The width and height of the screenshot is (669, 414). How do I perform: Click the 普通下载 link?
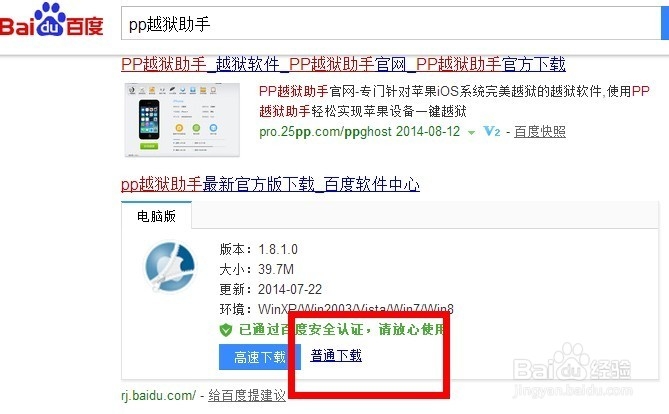[336, 355]
